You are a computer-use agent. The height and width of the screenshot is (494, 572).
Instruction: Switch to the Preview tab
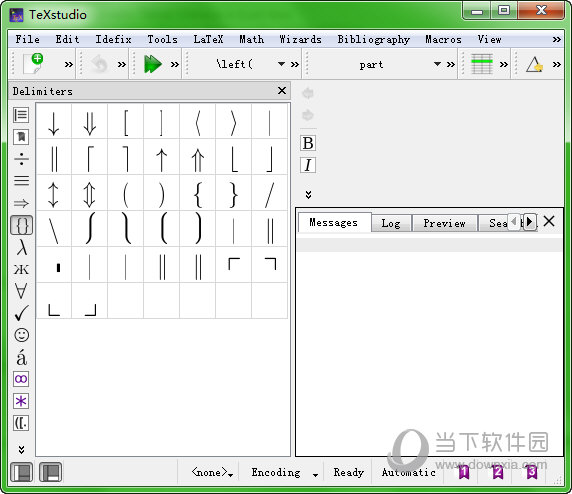(x=444, y=223)
